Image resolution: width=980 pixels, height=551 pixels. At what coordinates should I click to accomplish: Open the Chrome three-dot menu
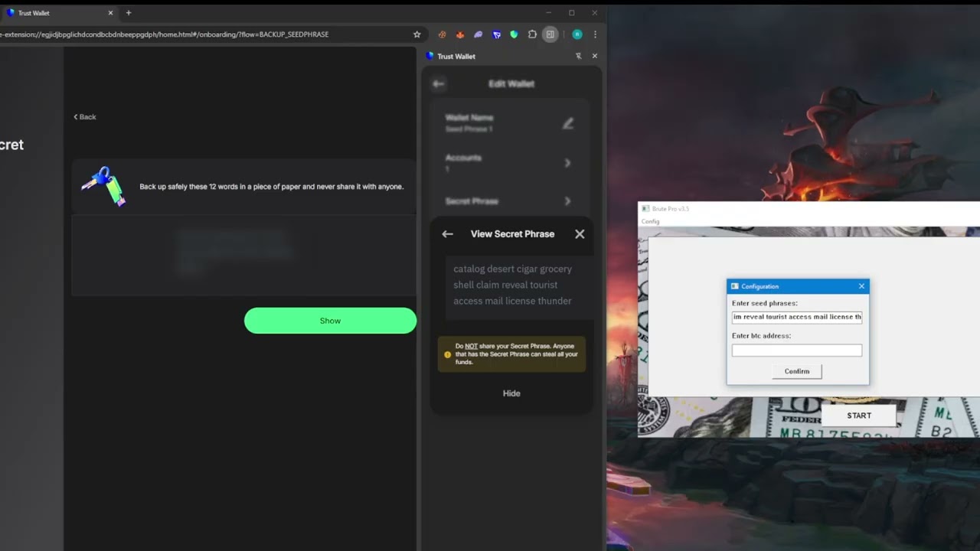click(595, 34)
